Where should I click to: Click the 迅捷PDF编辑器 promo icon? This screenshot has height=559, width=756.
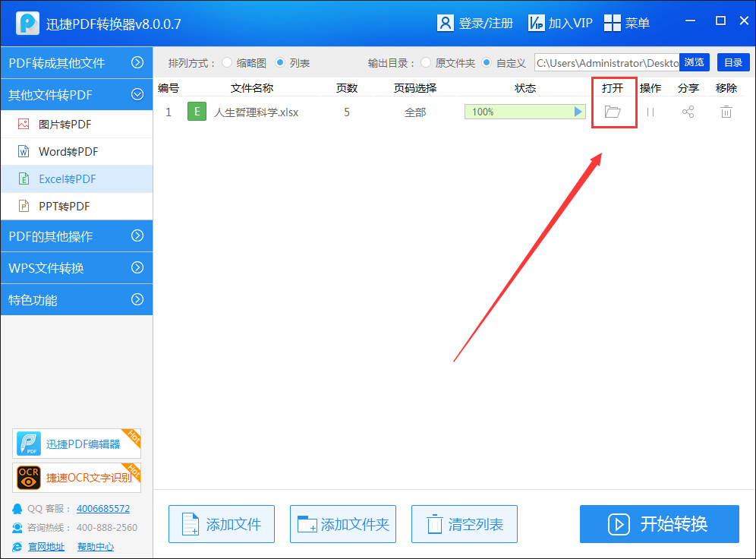click(29, 444)
